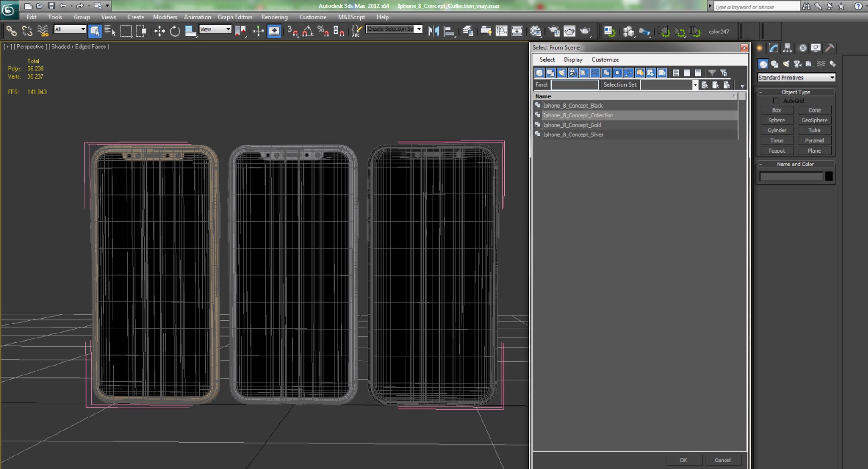The height and width of the screenshot is (469, 868).
Task: Open the Manage Layers dialog
Action: (468, 31)
